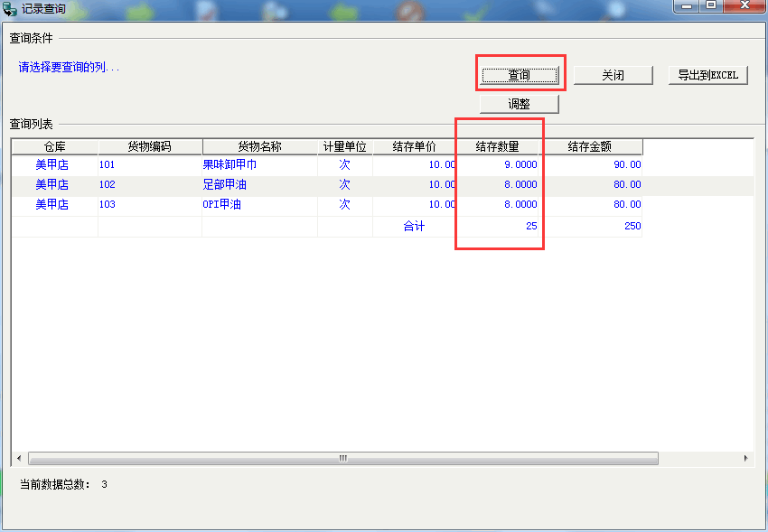Click the 关闭 button
The width and height of the screenshot is (768, 532).
[613, 75]
